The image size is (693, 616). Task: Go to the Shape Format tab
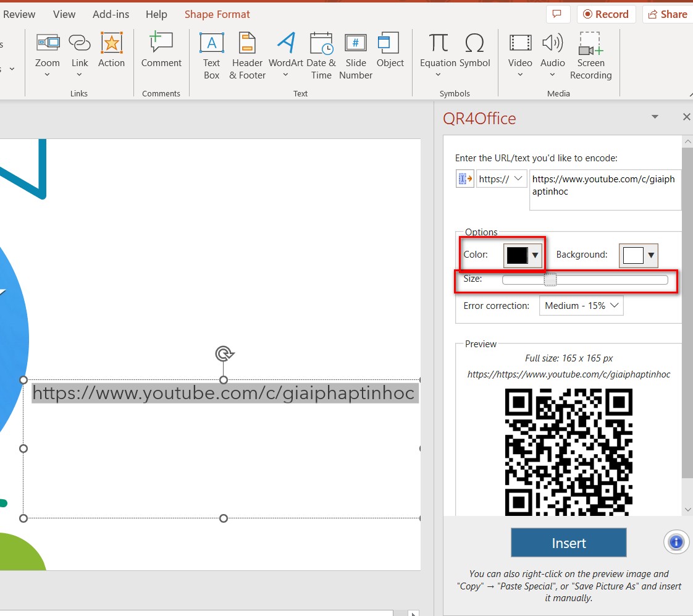click(x=217, y=14)
